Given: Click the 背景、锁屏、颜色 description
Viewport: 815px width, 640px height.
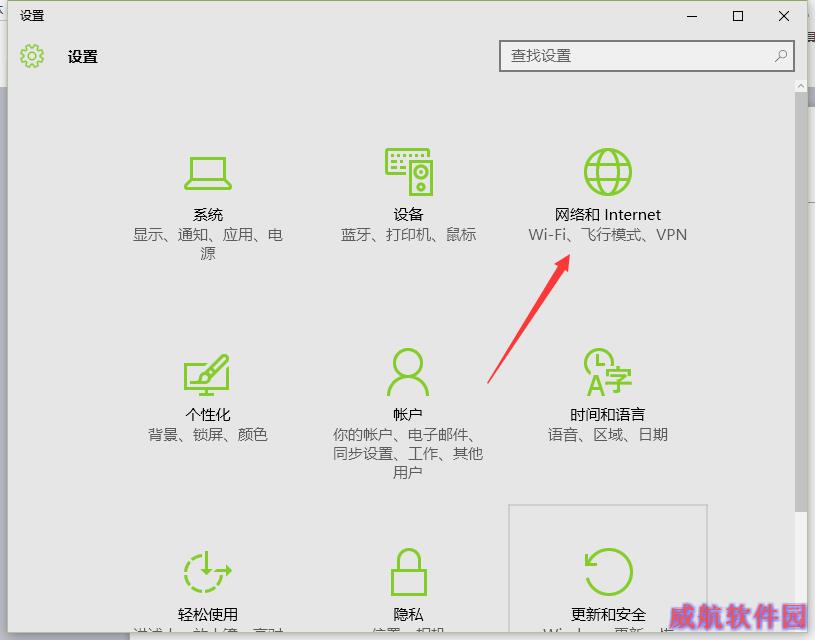Looking at the screenshot, I should pyautogui.click(x=208, y=434).
